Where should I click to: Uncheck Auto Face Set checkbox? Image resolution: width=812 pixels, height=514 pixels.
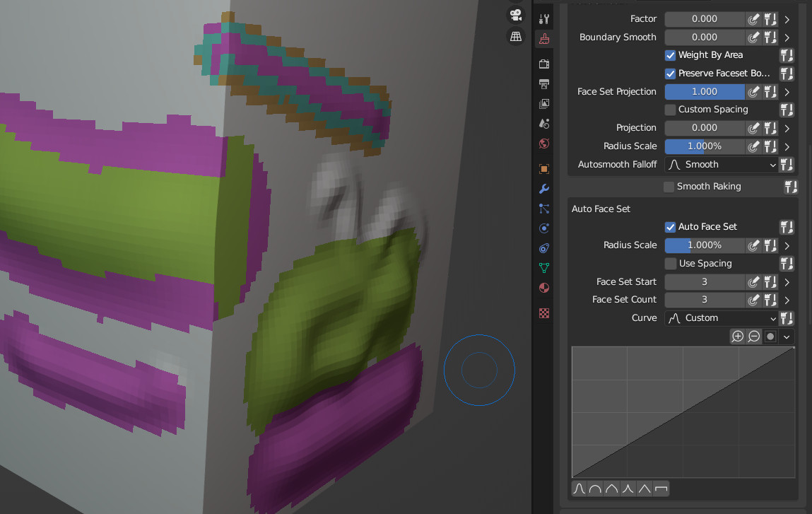tap(670, 227)
